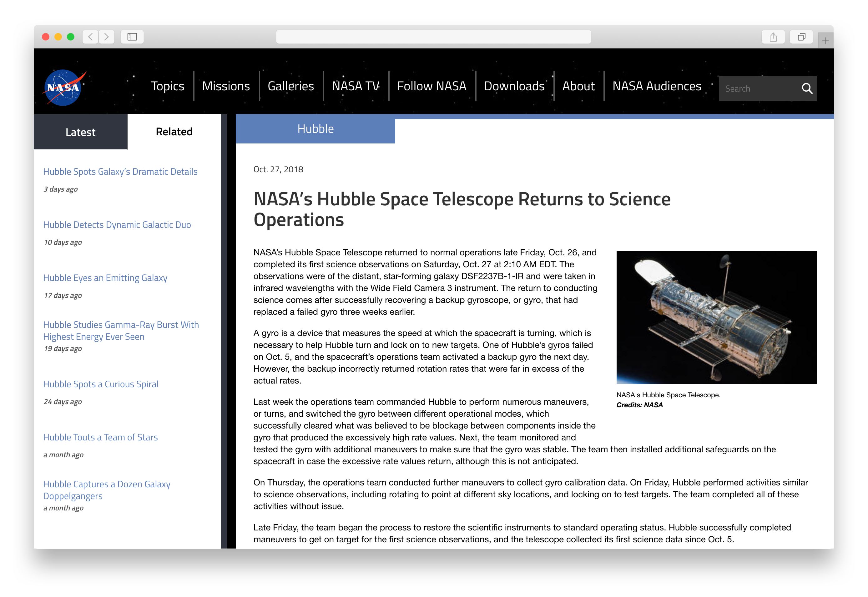Toggle the browser sidebar button

132,37
